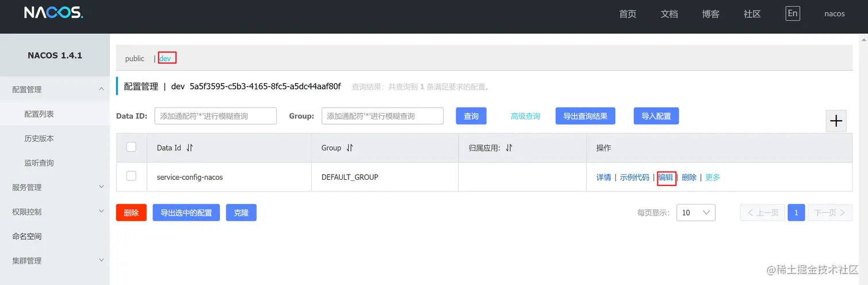Click the red 删除 button below table
This screenshot has width=868, height=285.
pyautogui.click(x=131, y=213)
